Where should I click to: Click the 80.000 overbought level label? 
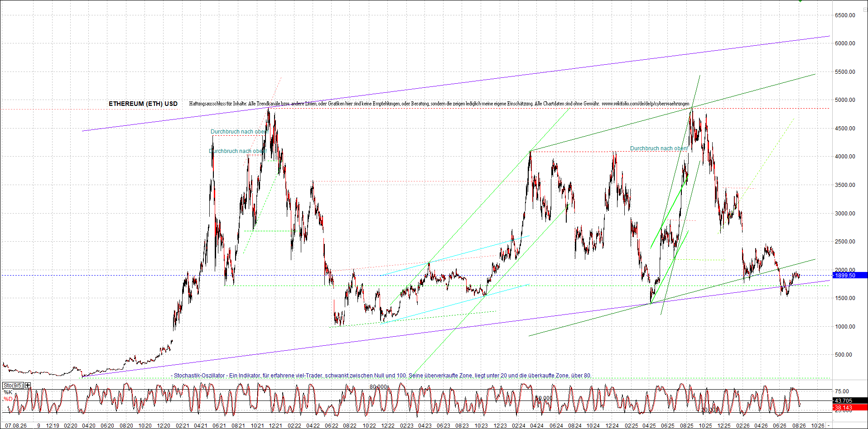pyautogui.click(x=378, y=387)
